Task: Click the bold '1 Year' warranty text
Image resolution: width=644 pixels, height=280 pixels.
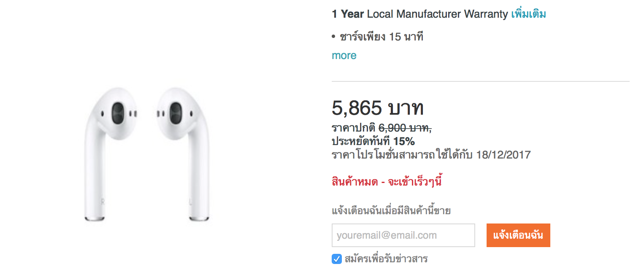Action: [348, 14]
